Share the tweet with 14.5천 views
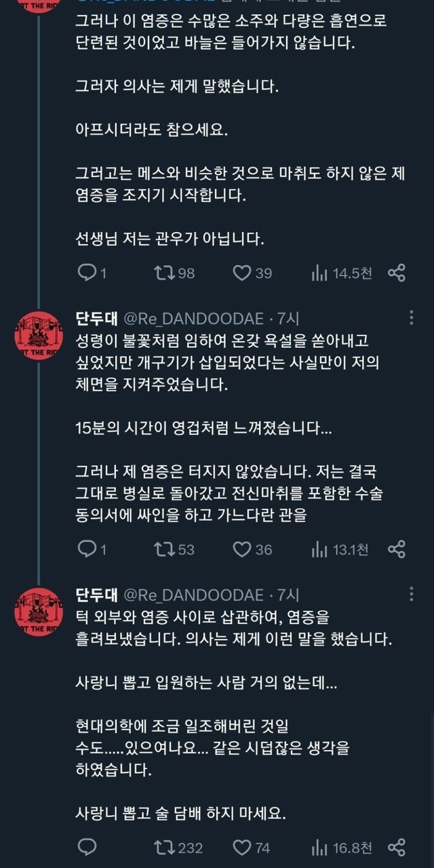This screenshot has height=868, width=434. pos(397,273)
